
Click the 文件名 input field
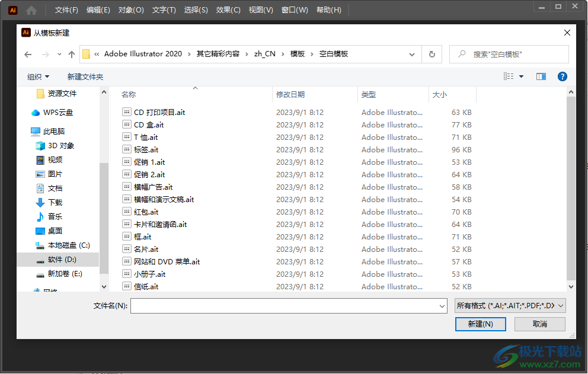tap(284, 306)
